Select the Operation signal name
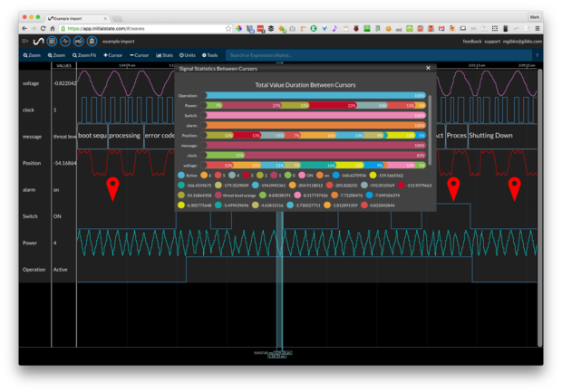 [34, 269]
